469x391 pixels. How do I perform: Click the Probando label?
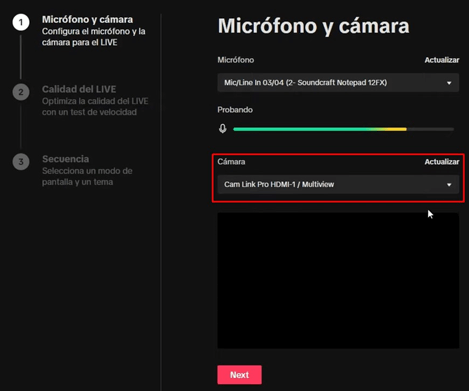pos(235,110)
